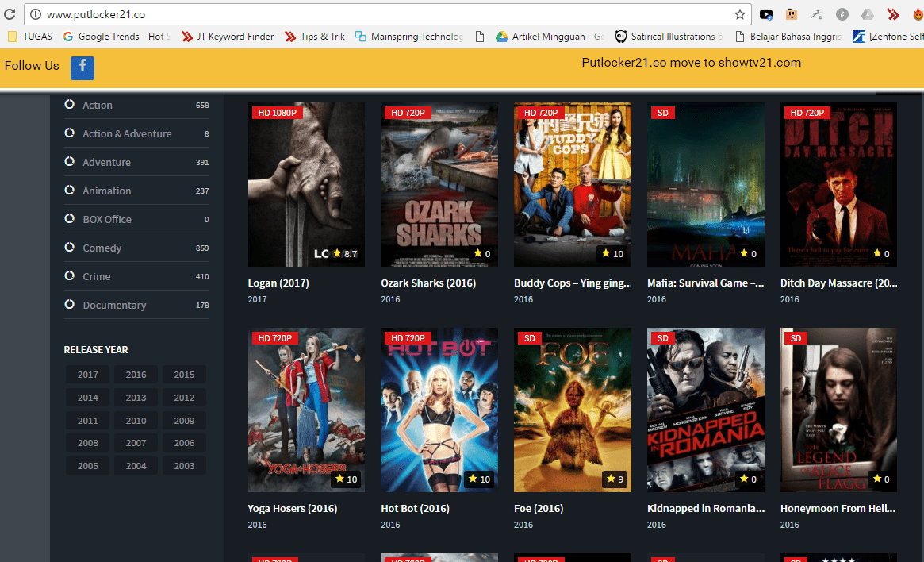
Task: Filter by release year 2013
Action: pyautogui.click(x=136, y=398)
